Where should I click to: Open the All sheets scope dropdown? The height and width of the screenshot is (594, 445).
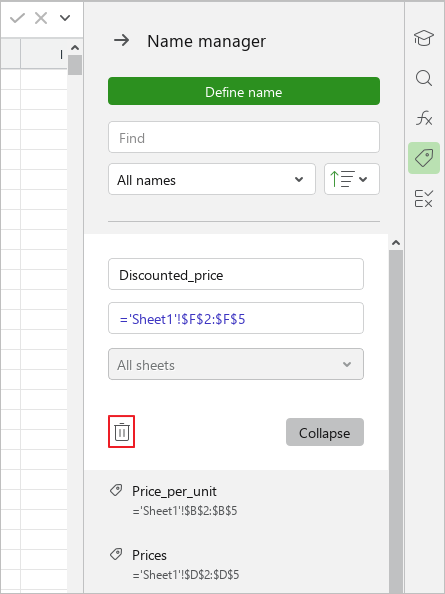pyautogui.click(x=236, y=364)
